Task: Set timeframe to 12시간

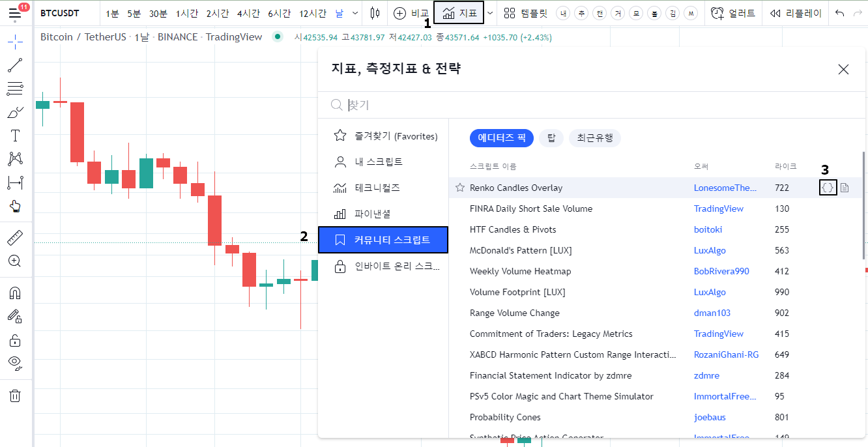Action: point(313,13)
